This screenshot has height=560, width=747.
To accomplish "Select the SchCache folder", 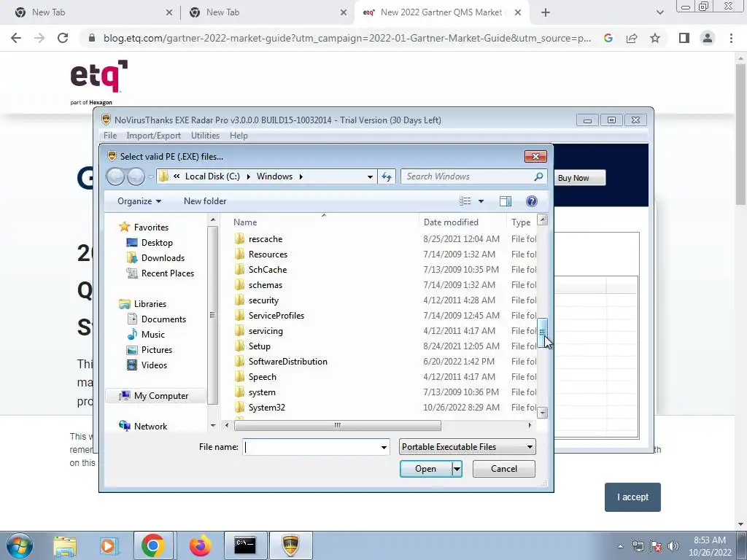I will (267, 270).
